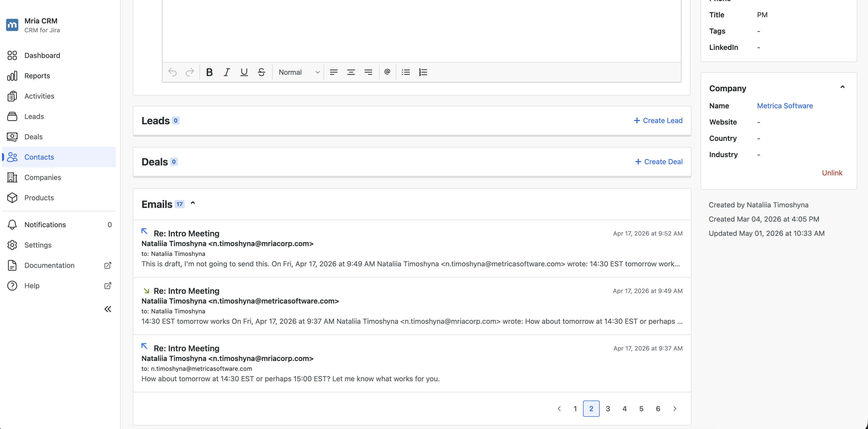Go to emails page 3

tap(608, 408)
